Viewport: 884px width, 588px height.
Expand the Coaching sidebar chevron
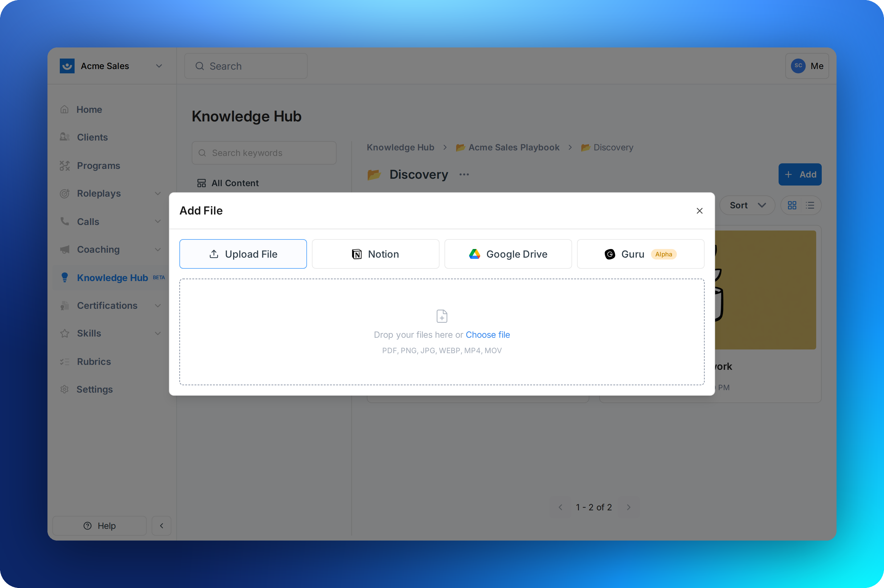[x=158, y=249]
